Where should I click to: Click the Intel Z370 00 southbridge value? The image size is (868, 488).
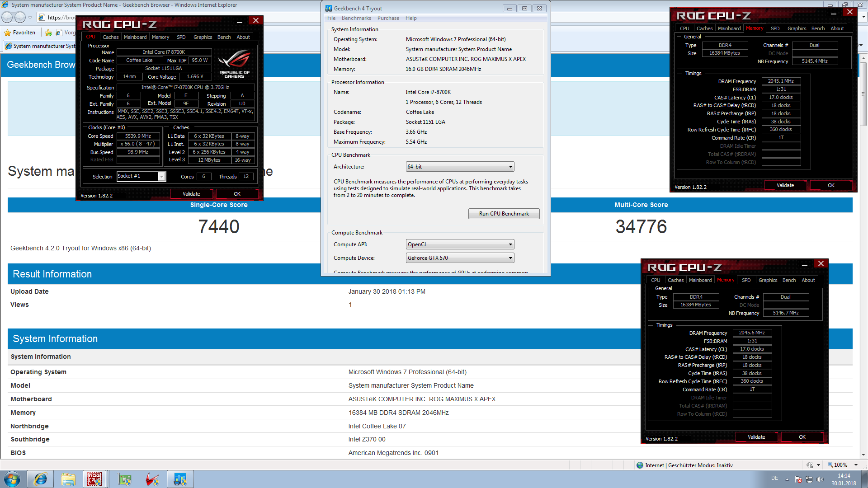(x=367, y=439)
